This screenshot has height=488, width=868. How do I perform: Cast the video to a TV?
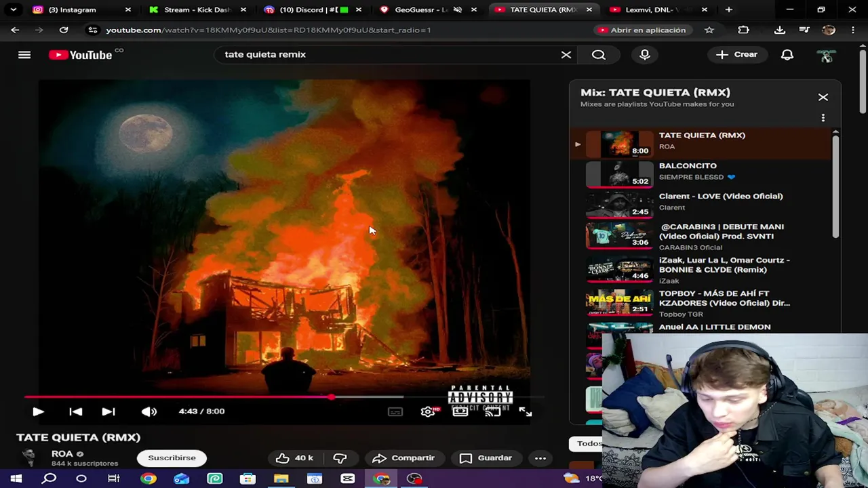[x=492, y=411]
